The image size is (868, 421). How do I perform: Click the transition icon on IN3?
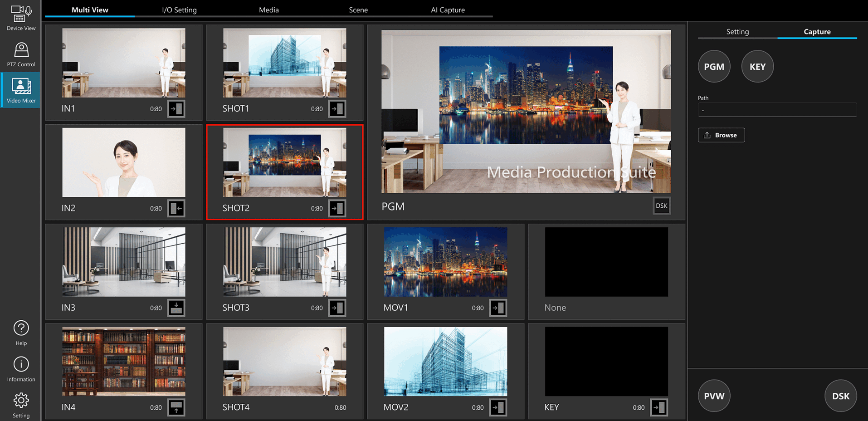(176, 308)
